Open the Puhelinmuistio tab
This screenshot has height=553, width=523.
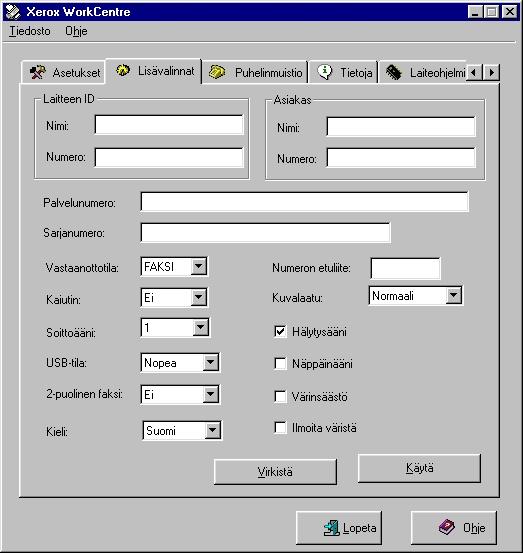pos(255,73)
